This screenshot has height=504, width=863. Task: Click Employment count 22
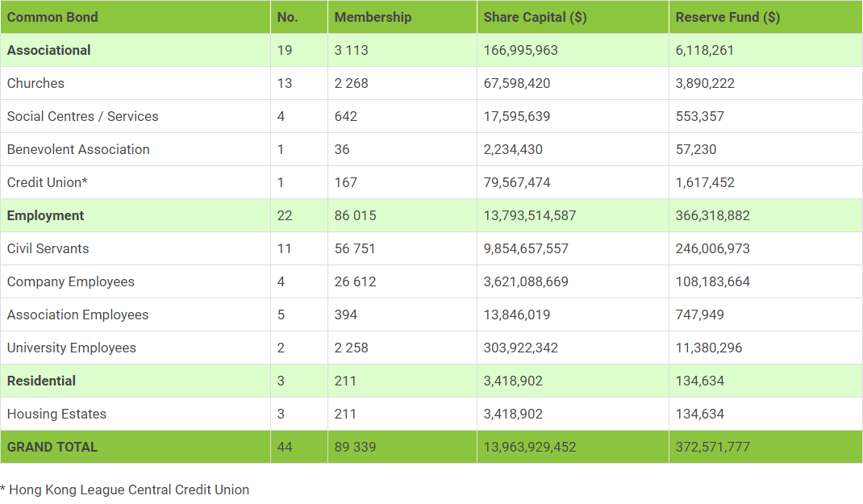(285, 215)
